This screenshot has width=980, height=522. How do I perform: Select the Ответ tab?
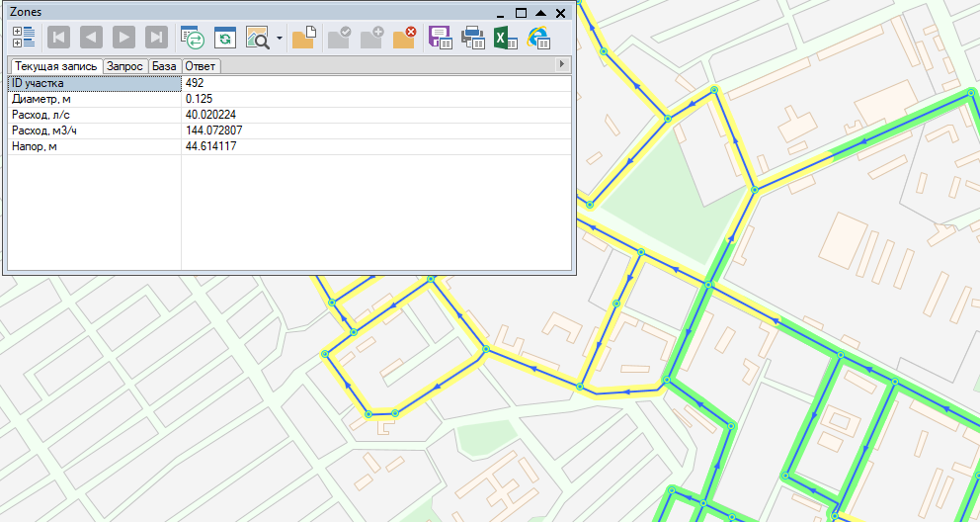point(201,66)
